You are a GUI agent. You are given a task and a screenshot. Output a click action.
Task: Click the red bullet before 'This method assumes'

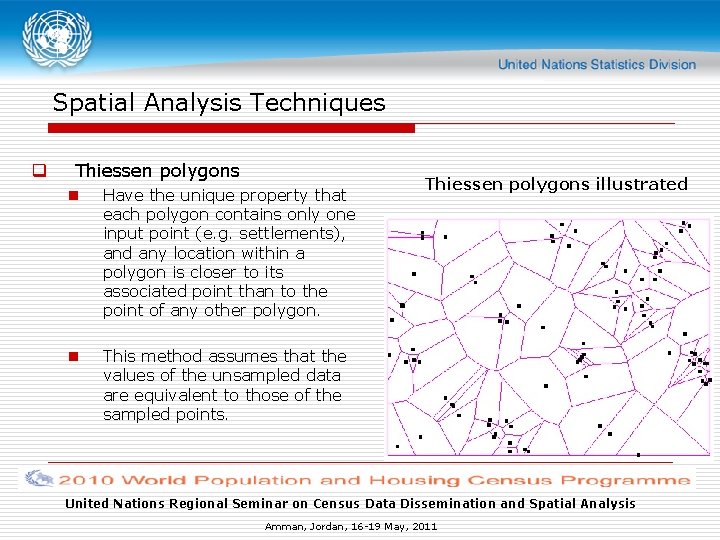pos(73,356)
